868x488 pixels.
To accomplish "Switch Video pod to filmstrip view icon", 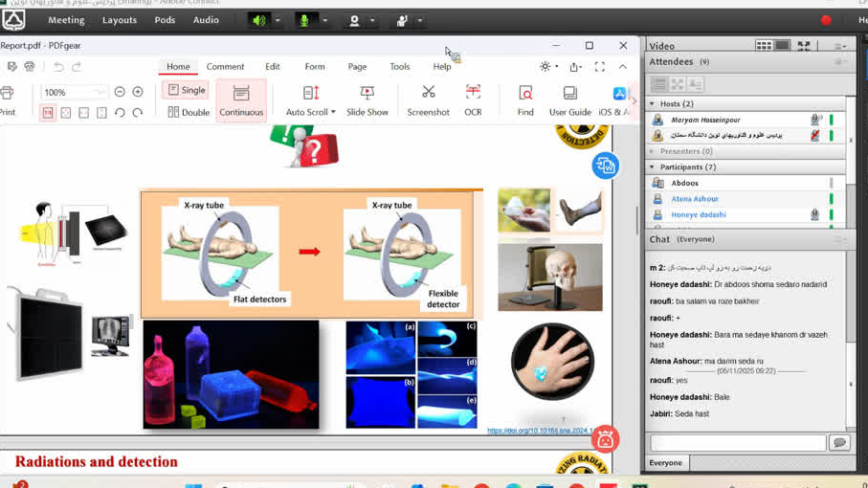I will point(782,45).
